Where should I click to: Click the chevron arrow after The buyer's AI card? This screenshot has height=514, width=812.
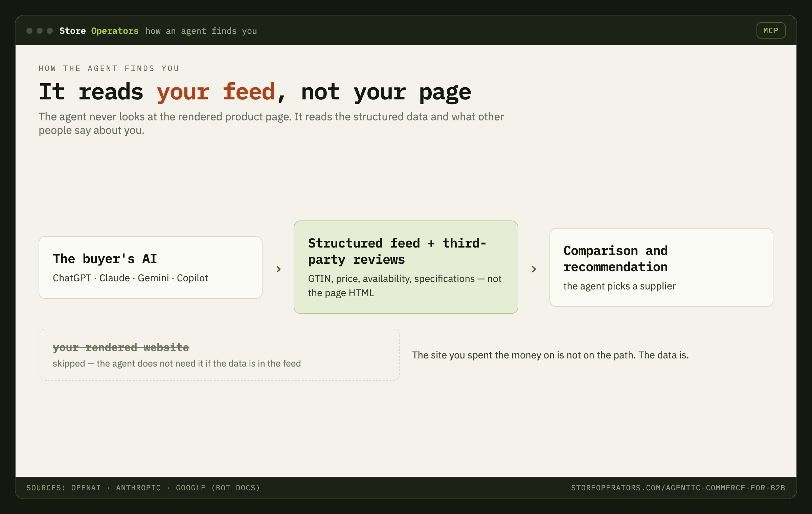coord(278,269)
